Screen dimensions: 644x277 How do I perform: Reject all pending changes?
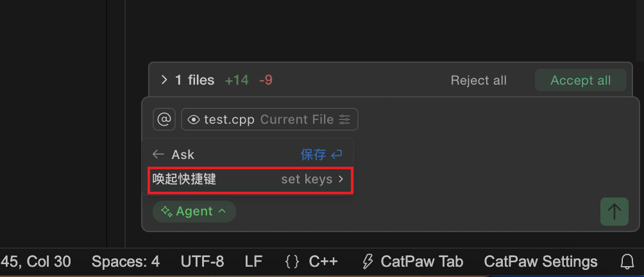(x=479, y=80)
